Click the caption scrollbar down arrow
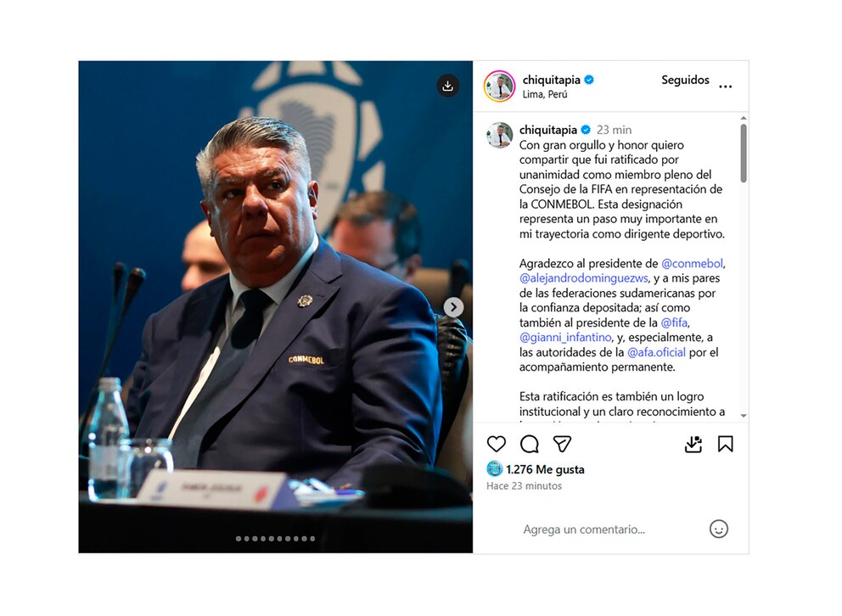The width and height of the screenshot is (842, 616). point(744,415)
